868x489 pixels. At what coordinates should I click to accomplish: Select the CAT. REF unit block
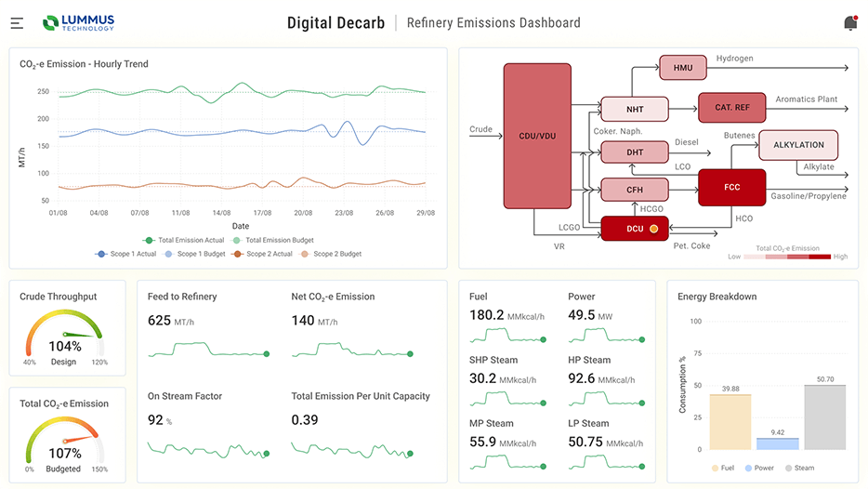731,108
